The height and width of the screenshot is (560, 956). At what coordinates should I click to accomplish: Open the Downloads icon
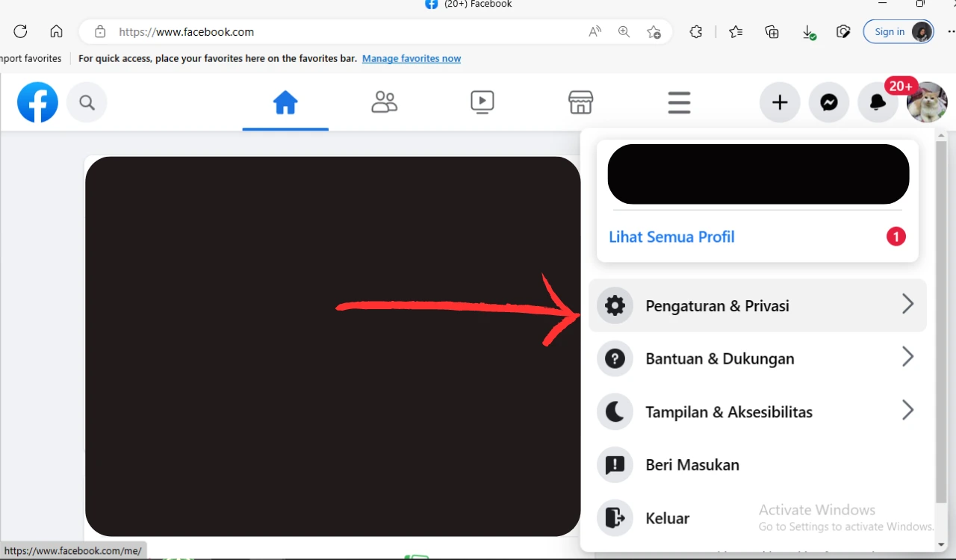(808, 32)
